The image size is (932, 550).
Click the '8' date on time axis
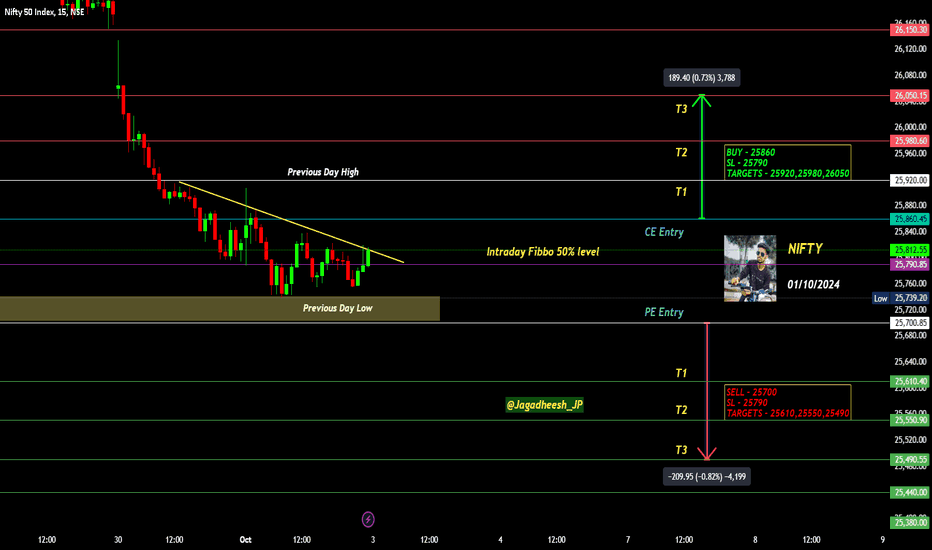coord(755,540)
